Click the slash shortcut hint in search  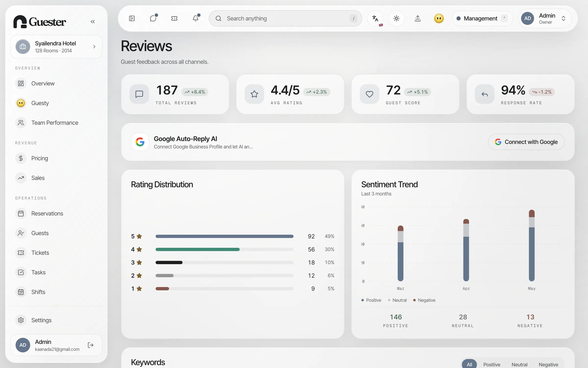click(353, 18)
